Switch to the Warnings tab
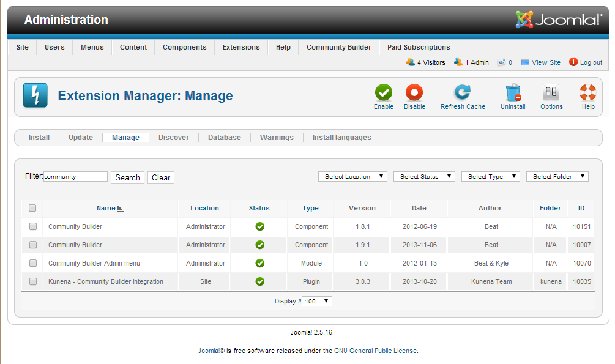615x364 pixels. (277, 137)
